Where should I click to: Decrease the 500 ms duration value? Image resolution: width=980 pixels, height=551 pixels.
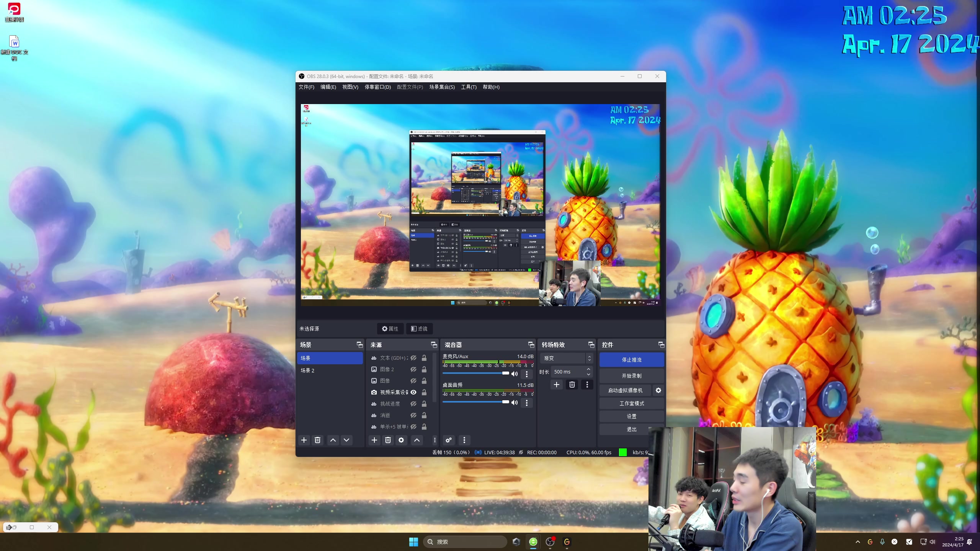[589, 374]
